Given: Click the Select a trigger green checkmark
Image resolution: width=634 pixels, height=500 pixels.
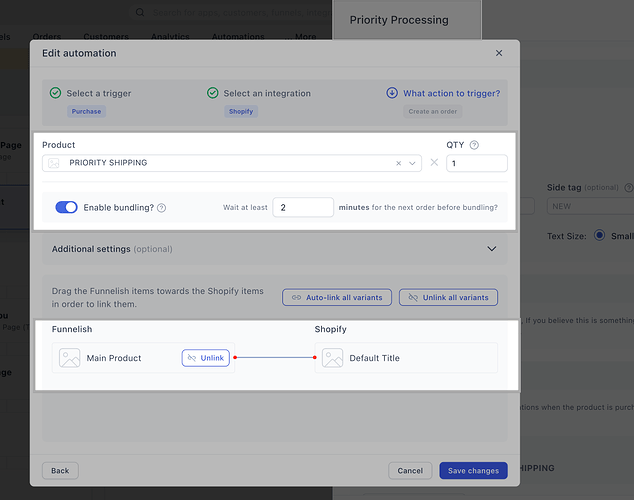Looking at the screenshot, I should point(55,93).
